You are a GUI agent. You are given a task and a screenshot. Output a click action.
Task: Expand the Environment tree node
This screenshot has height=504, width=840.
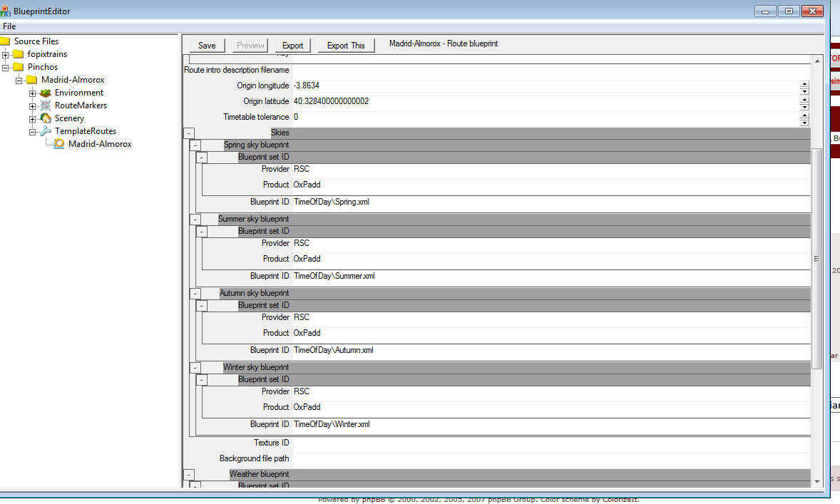point(32,93)
